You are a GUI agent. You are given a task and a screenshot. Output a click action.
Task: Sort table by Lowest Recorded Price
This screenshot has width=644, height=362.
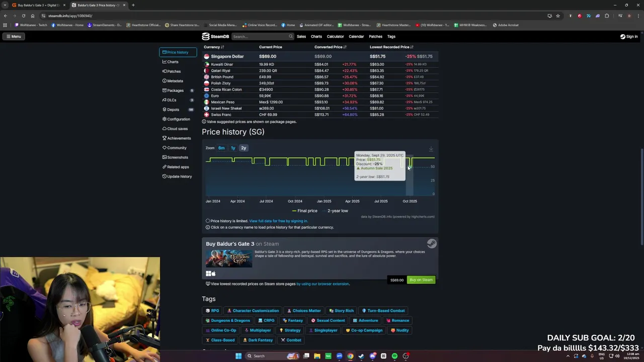click(x=391, y=47)
